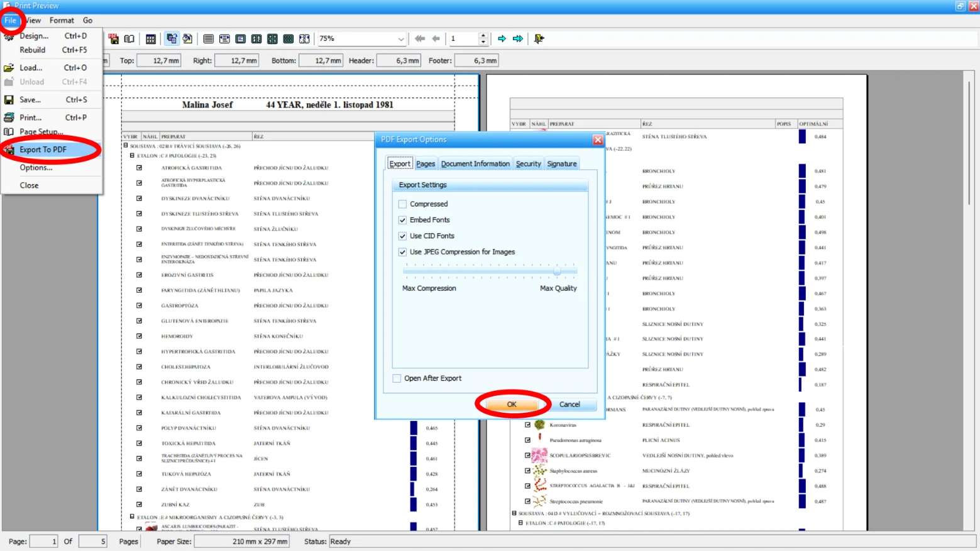Screen dimensions: 980x551
Task: Switch to the Pages tab
Action: pyautogui.click(x=426, y=164)
